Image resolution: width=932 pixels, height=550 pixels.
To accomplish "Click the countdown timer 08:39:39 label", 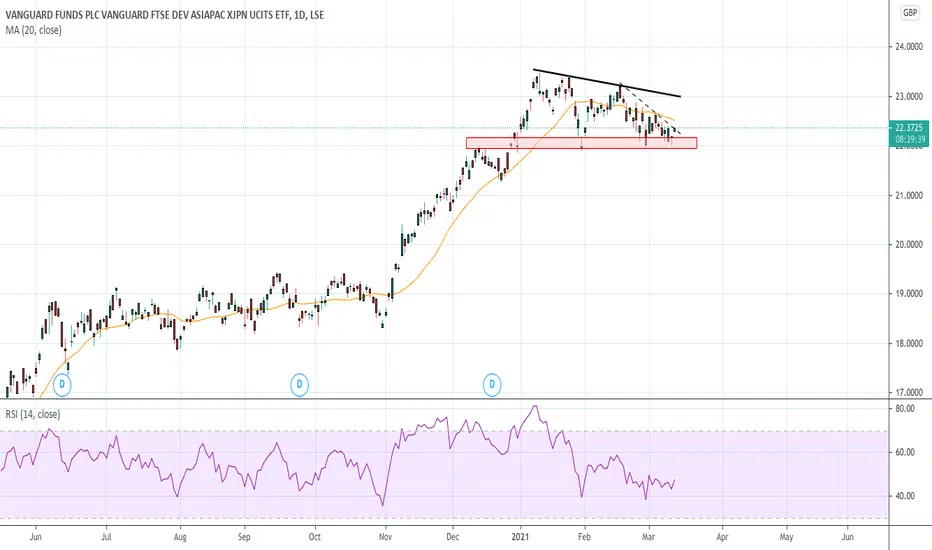I will point(909,139).
